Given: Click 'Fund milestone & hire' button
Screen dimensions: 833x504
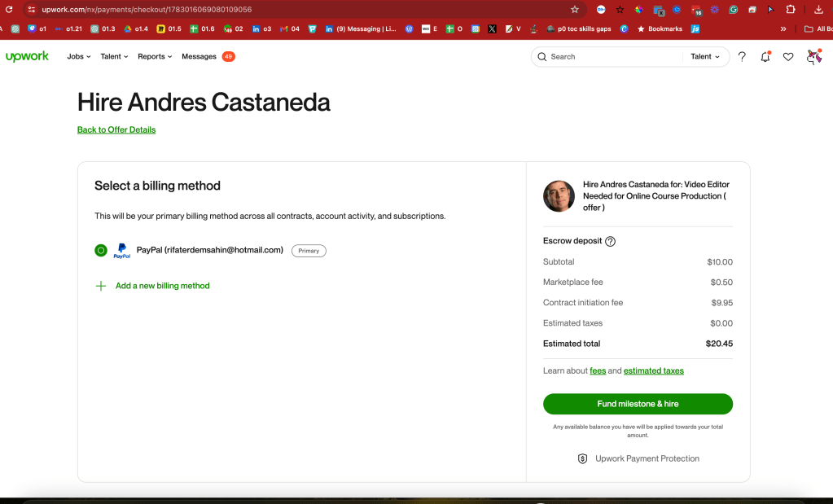Looking at the screenshot, I should click(x=638, y=404).
